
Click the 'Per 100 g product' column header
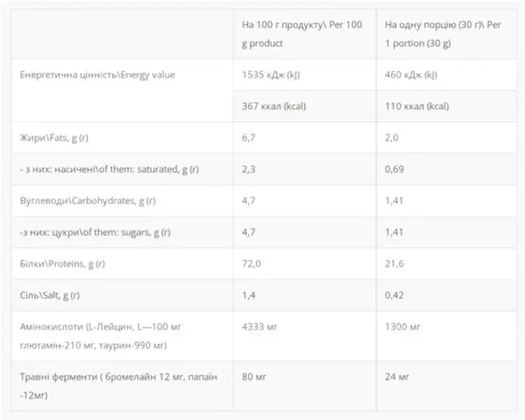click(x=302, y=34)
